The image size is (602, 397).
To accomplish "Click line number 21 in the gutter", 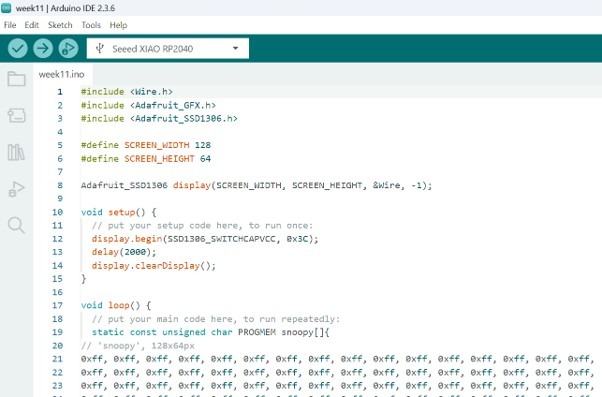I will click(x=58, y=359).
